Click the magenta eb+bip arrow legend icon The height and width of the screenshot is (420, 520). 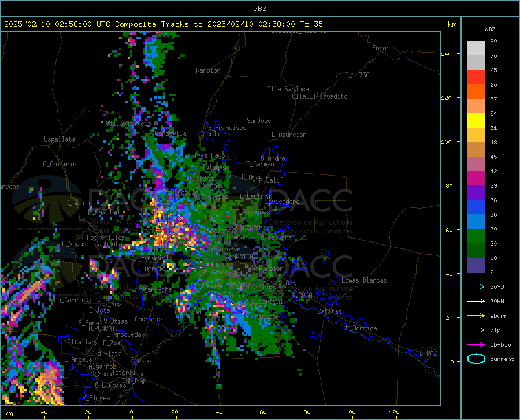[476, 345]
